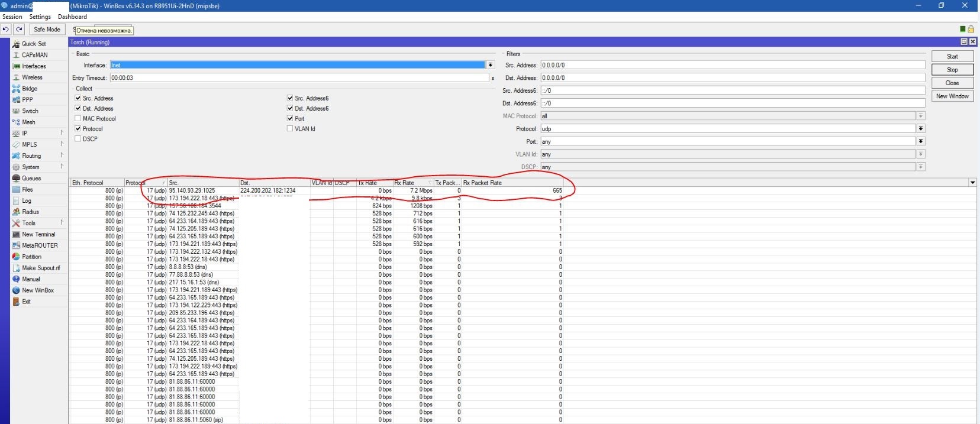The image size is (980, 424).
Task: Click the New Window button
Action: click(952, 96)
